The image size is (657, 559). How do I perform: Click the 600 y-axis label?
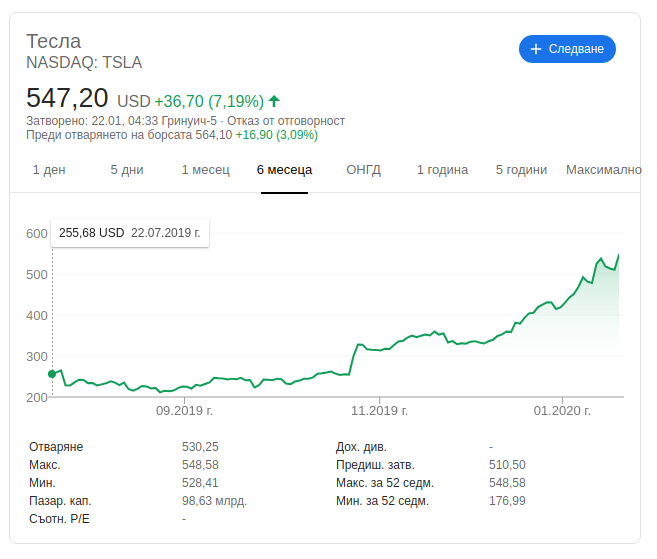37,234
